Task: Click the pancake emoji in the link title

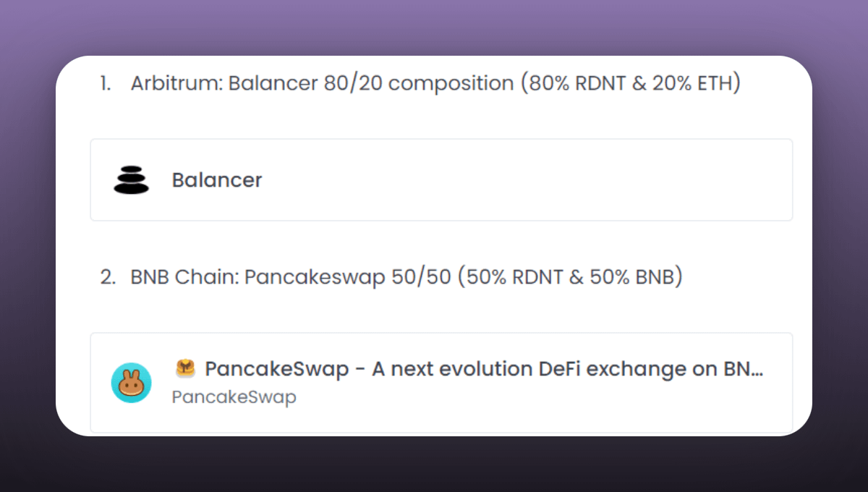Action: tap(186, 369)
